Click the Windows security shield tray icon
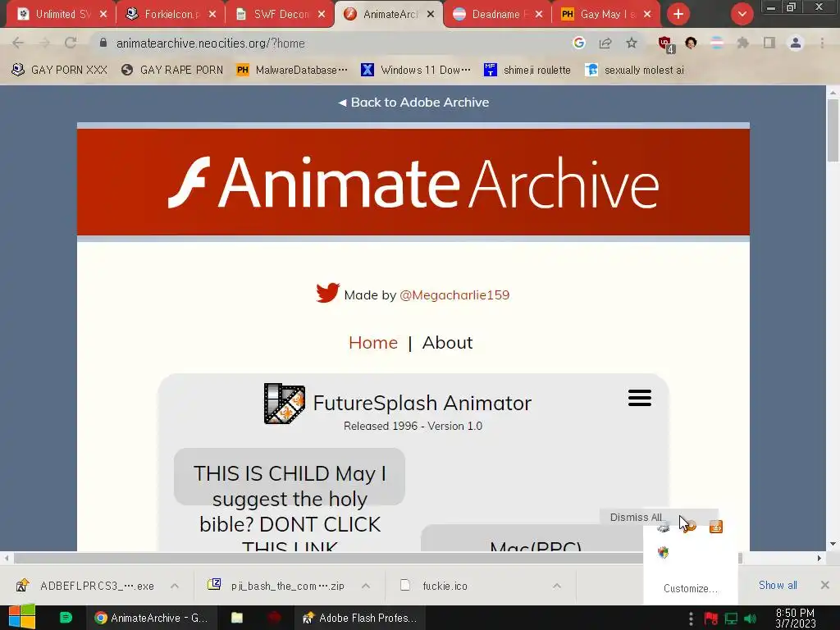 (x=663, y=553)
